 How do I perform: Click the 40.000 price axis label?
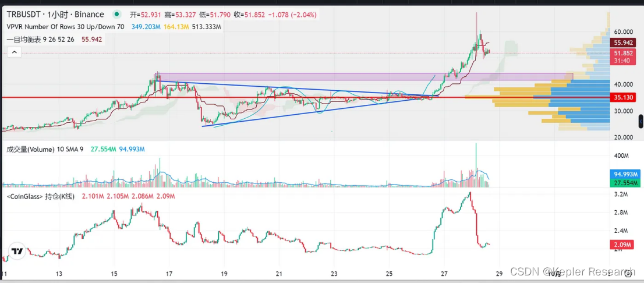(622, 84)
